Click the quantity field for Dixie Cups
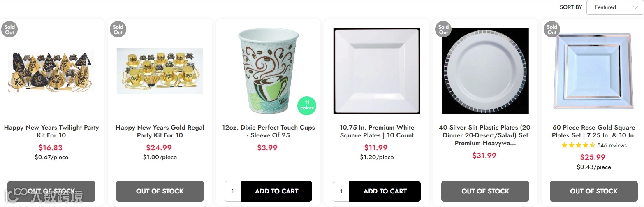The image size is (644, 207). [x=233, y=191]
